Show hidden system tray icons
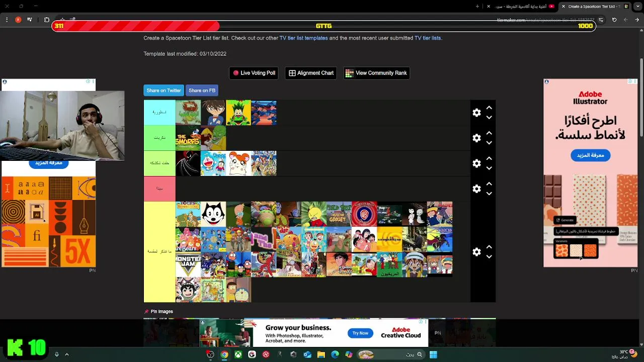Image resolution: width=644 pixels, height=362 pixels. pyautogui.click(x=66, y=354)
